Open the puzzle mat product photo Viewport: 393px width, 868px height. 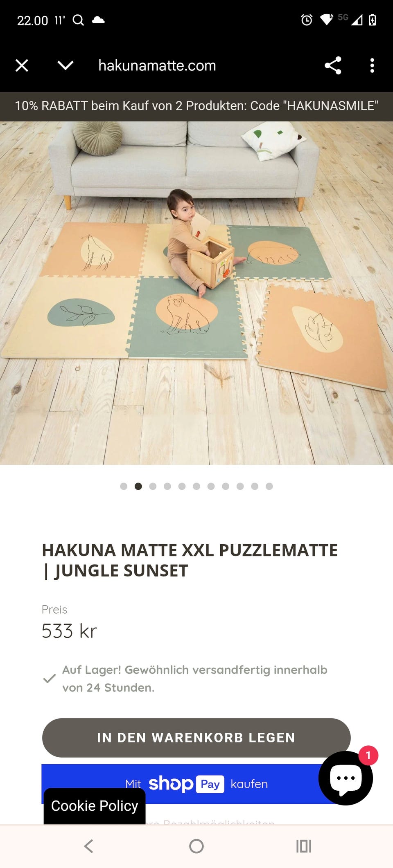[x=196, y=293]
